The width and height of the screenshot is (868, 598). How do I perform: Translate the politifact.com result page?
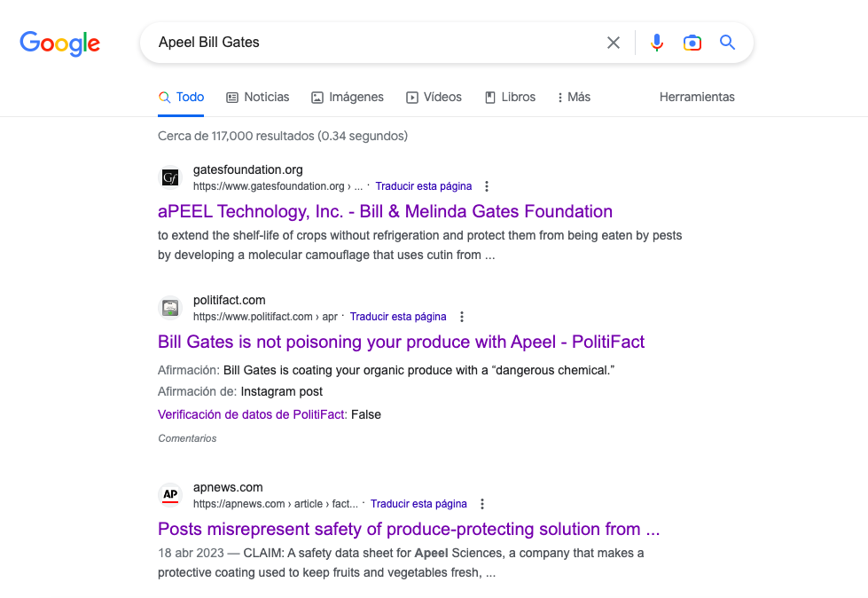[398, 317]
